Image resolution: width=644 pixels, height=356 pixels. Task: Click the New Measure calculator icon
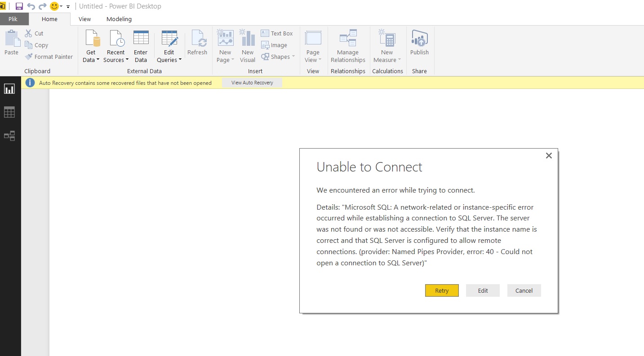coord(387,38)
